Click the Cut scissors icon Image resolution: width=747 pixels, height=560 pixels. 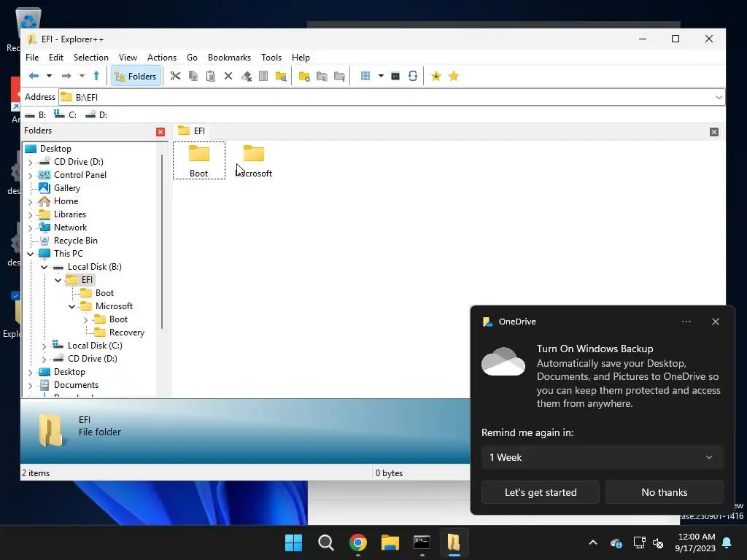[175, 76]
